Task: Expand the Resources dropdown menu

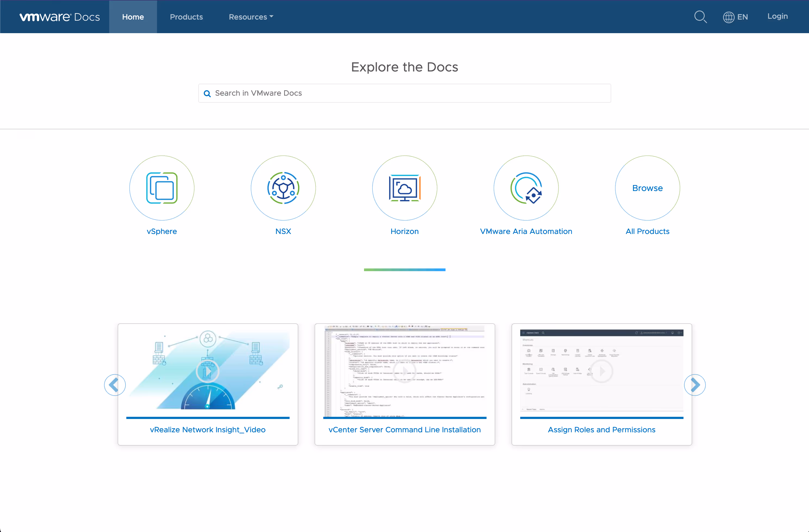Action: coord(251,17)
